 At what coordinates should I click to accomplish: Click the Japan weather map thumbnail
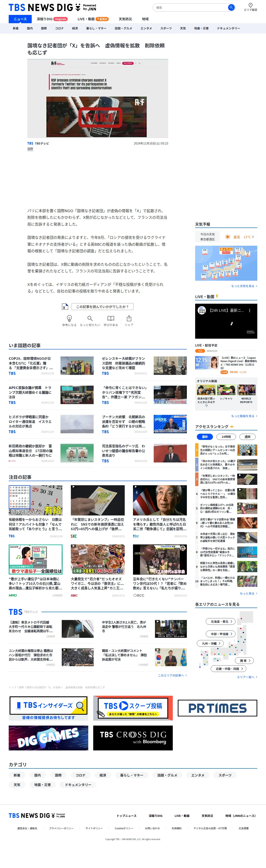tap(226, 263)
